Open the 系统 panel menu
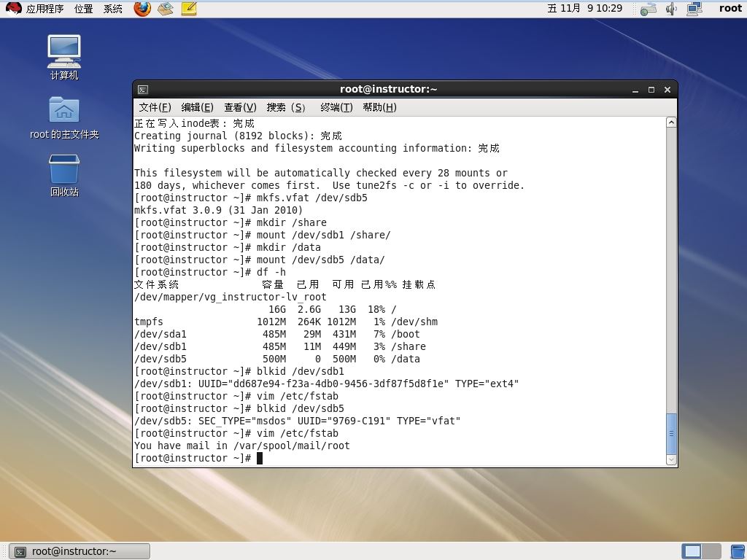747x560 pixels. point(113,9)
